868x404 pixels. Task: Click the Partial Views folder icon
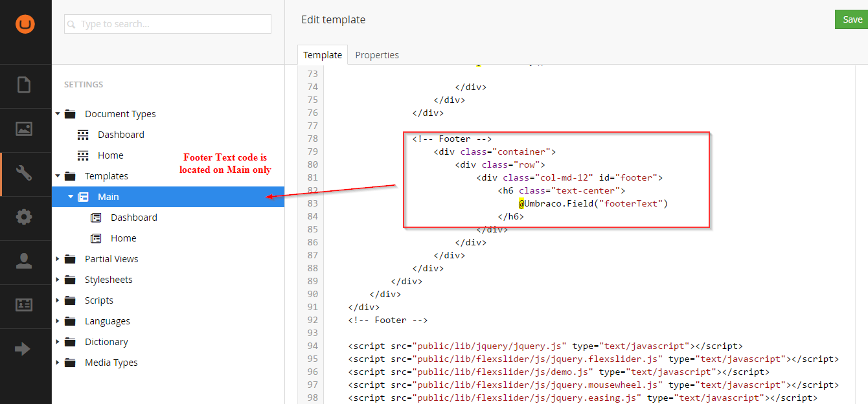pyautogui.click(x=70, y=259)
